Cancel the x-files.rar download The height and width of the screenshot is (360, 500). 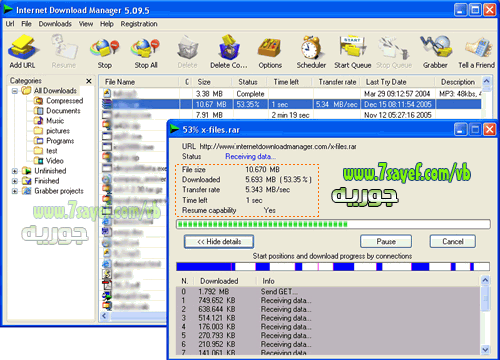tap(453, 241)
